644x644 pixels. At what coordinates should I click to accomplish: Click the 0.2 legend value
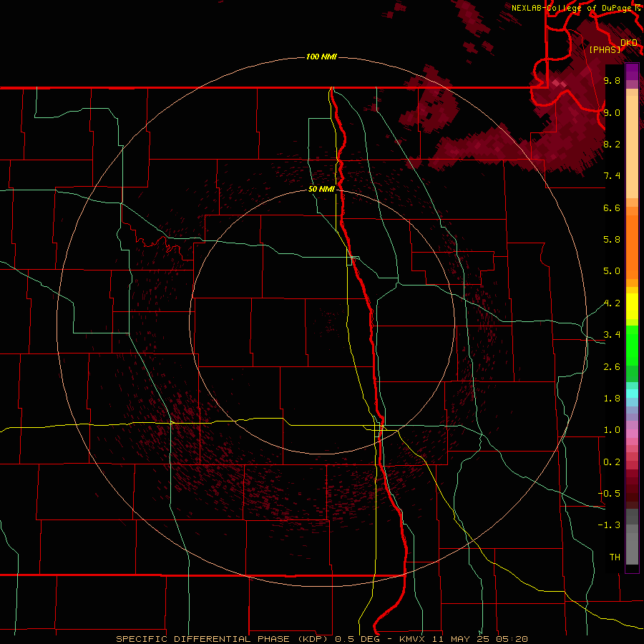612,462
